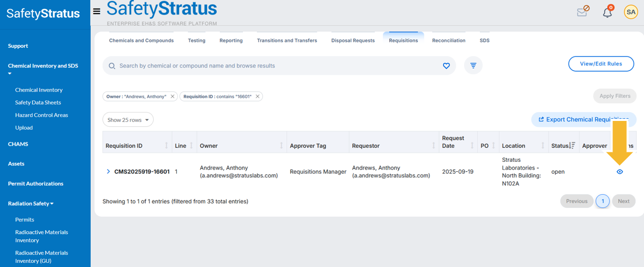Screen dimensions: 644x267
Task: Open the Disposal Requests tab
Action: tap(353, 40)
